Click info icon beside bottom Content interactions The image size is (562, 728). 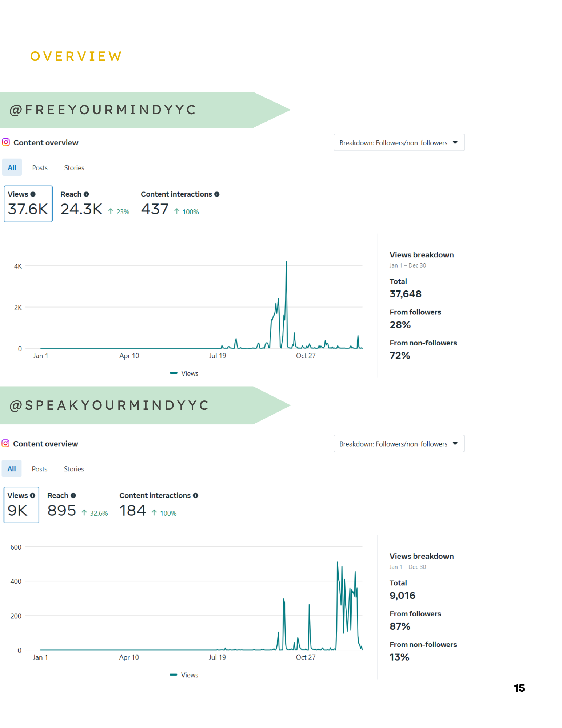point(196,495)
